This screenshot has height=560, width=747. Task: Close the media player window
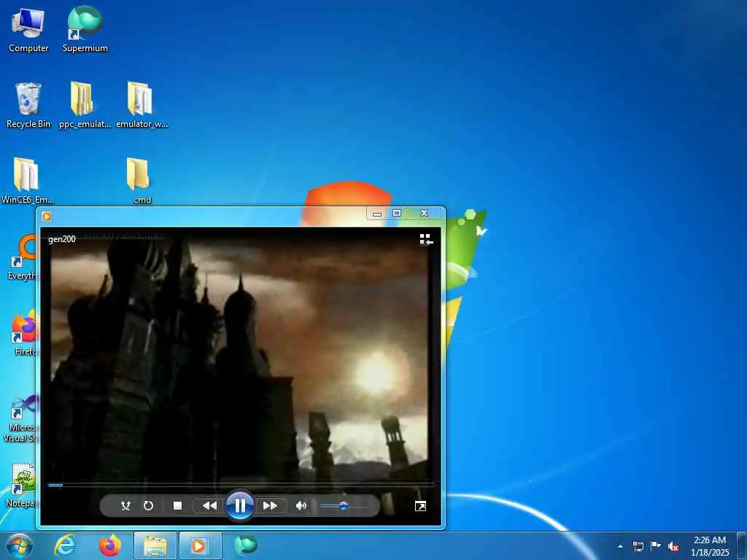click(424, 214)
